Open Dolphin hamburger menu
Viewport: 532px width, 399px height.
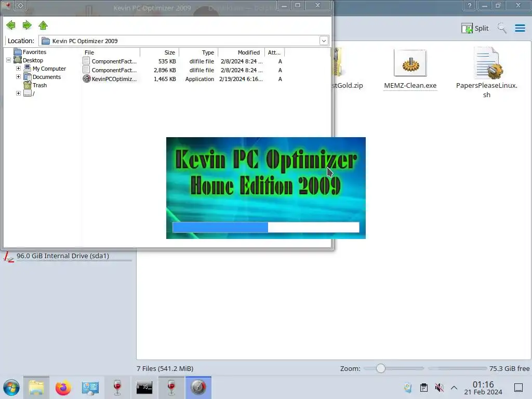(x=520, y=28)
